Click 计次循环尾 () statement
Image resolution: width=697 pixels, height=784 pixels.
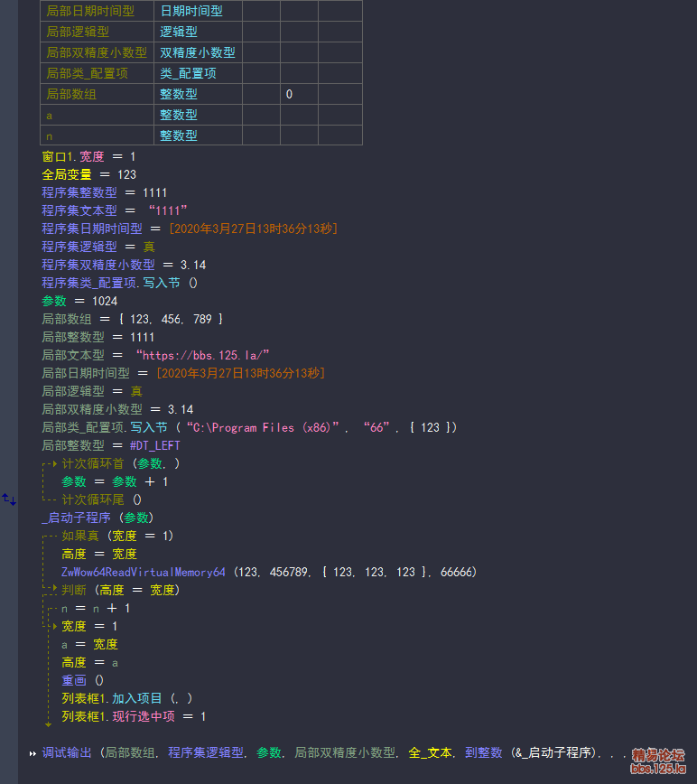point(101,499)
